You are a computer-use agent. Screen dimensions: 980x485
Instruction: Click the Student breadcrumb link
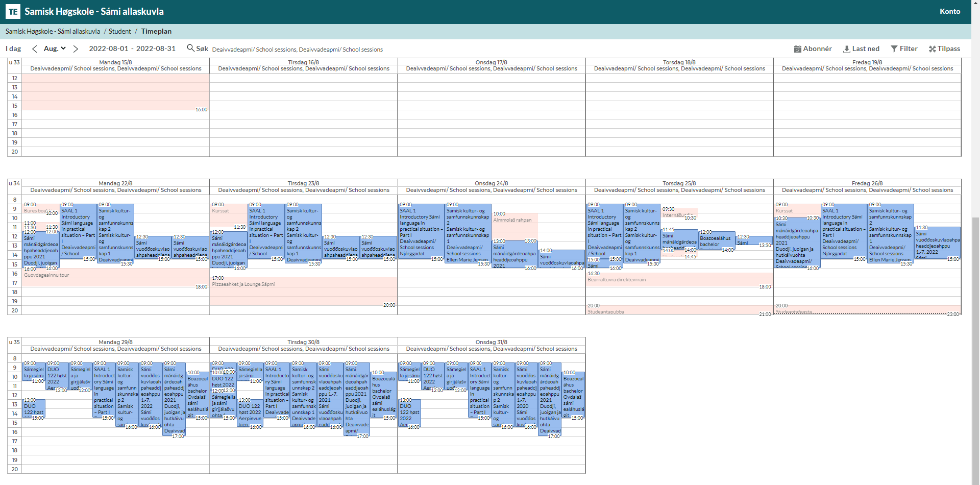pos(119,31)
